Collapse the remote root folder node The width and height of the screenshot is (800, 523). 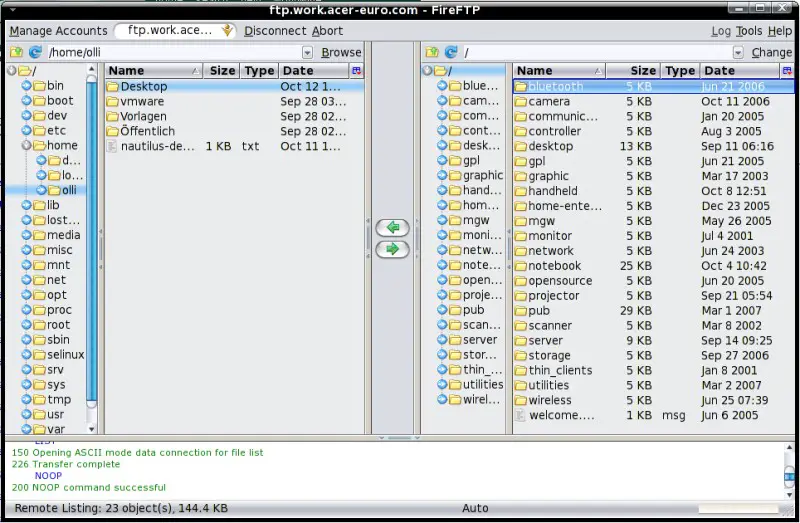pyautogui.click(x=428, y=70)
